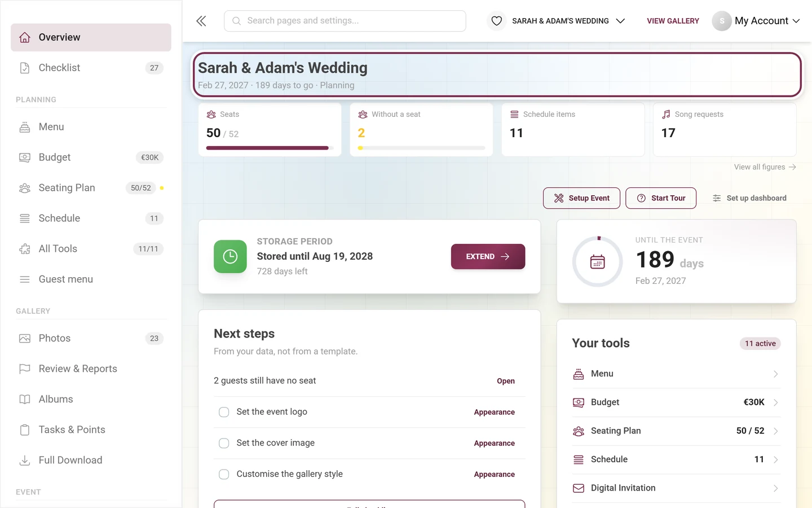
Task: Go to Full Download sidebar item
Action: [x=91, y=461]
